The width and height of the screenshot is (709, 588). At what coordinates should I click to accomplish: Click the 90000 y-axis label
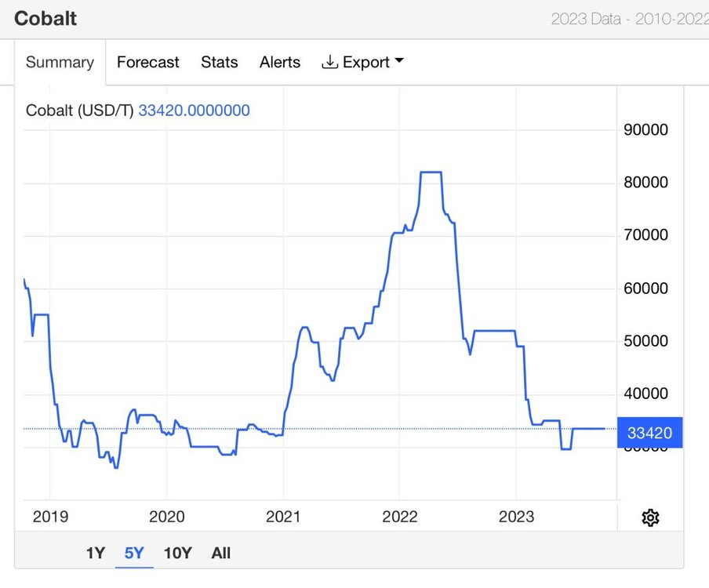(645, 129)
